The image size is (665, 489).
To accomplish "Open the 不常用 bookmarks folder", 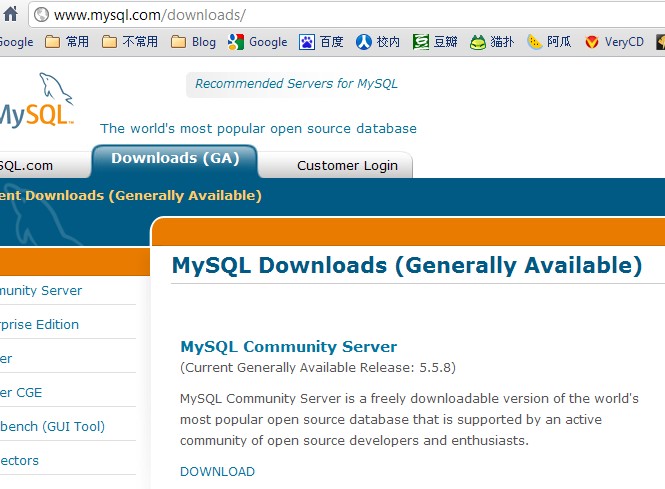I will [130, 42].
